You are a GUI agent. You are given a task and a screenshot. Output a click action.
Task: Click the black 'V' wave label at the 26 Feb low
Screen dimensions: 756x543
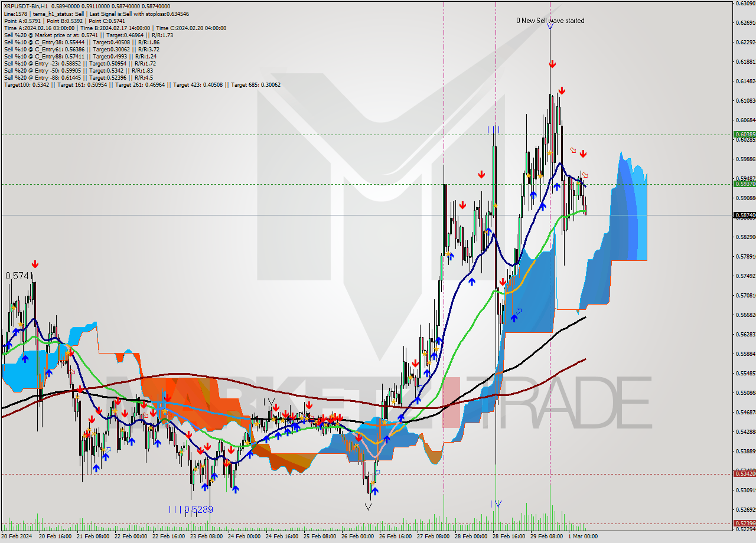pos(368,507)
